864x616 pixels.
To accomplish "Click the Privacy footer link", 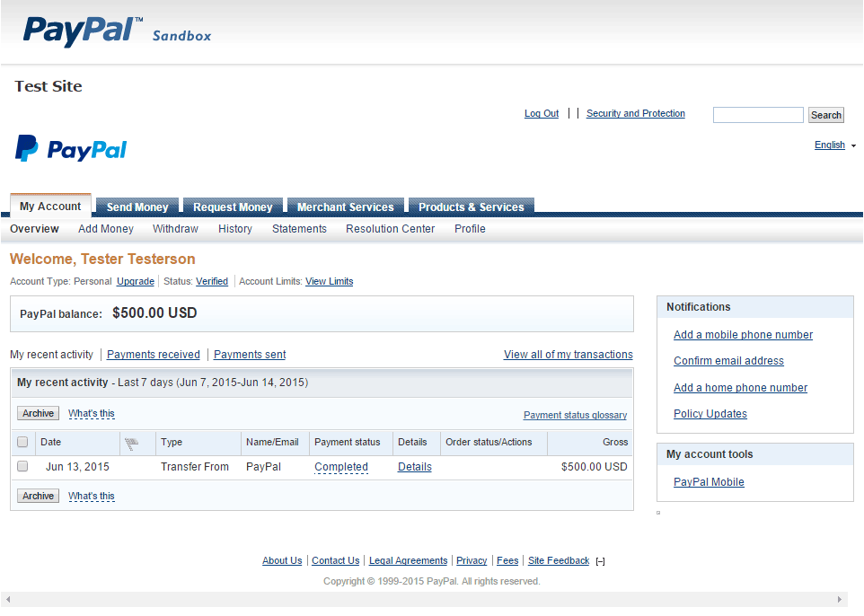I will pos(472,561).
